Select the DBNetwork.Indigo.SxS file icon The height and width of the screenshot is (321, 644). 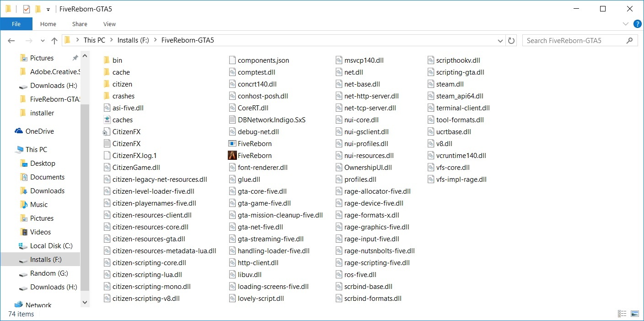point(232,120)
